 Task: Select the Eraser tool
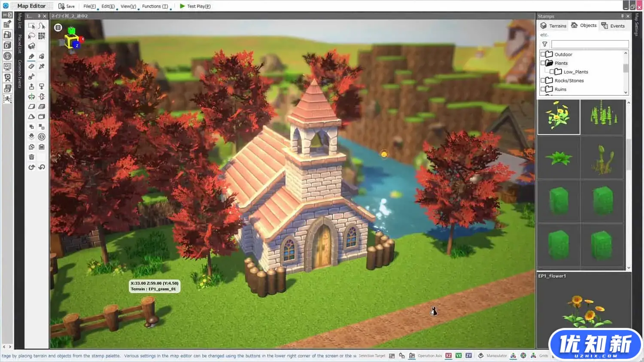coord(31,66)
